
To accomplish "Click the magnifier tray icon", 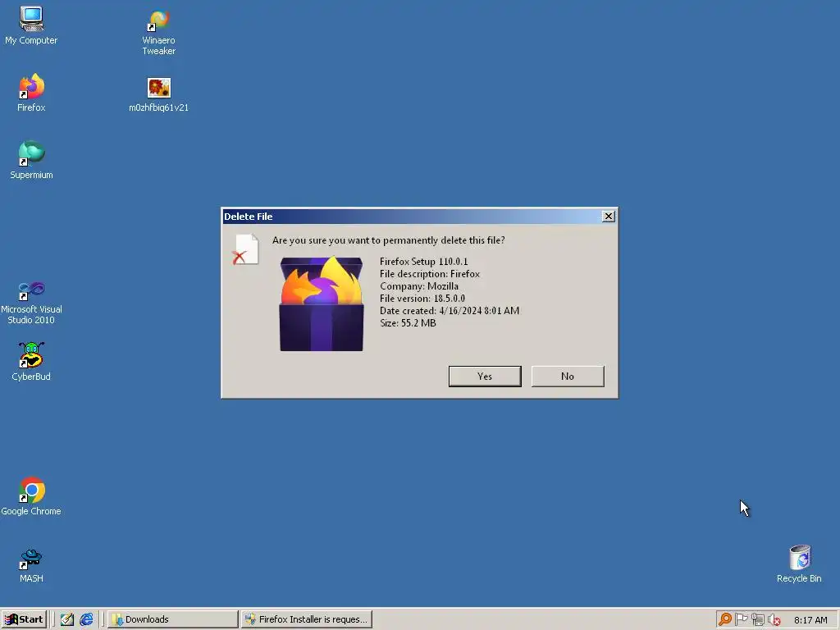I will [x=725, y=619].
